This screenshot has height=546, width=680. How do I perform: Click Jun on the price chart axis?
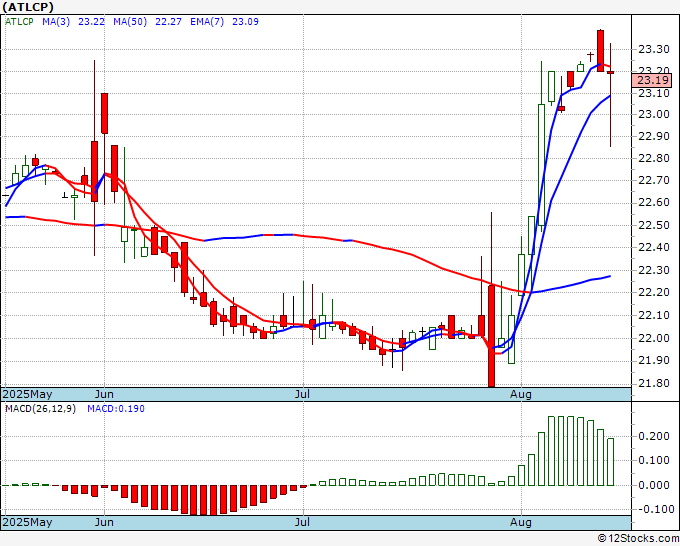click(x=104, y=394)
